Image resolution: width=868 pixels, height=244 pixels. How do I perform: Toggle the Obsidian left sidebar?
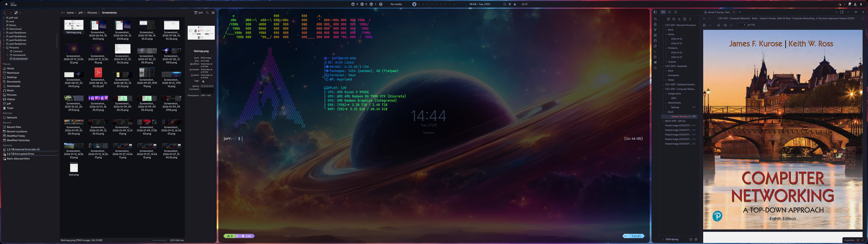(655, 12)
